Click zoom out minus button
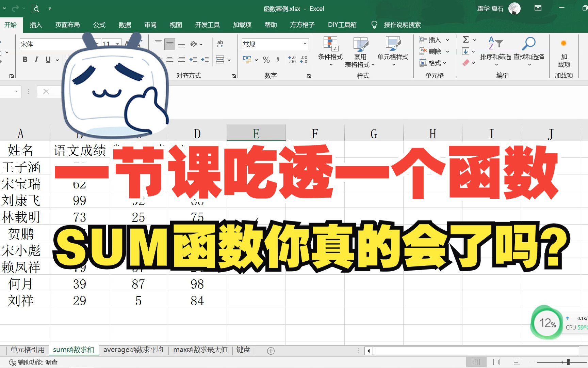The width and height of the screenshot is (588, 368). pyautogui.click(x=532, y=362)
